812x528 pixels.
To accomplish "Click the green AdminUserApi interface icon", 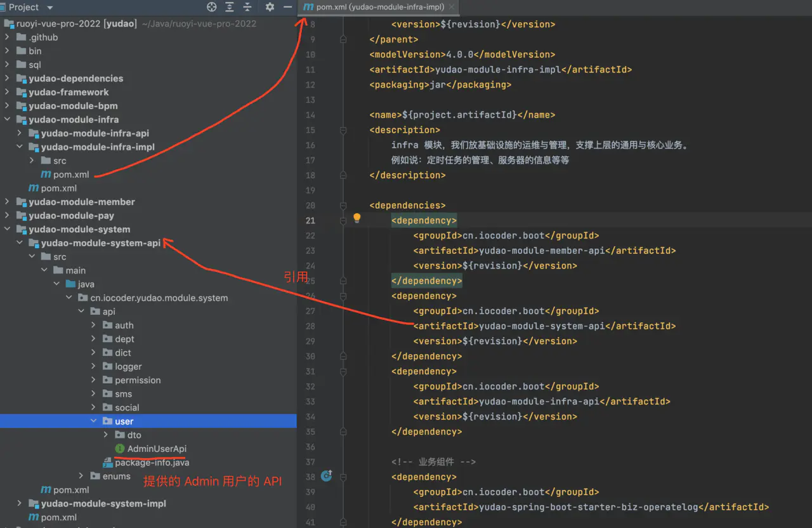I will (x=120, y=449).
